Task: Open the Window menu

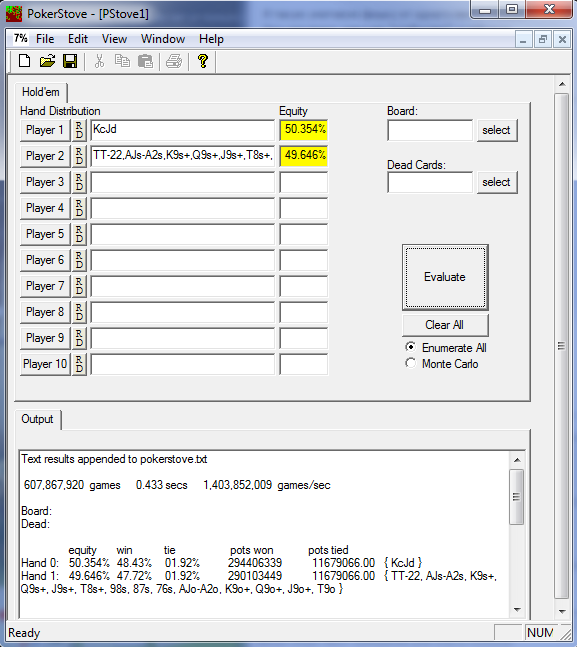Action: 163,39
